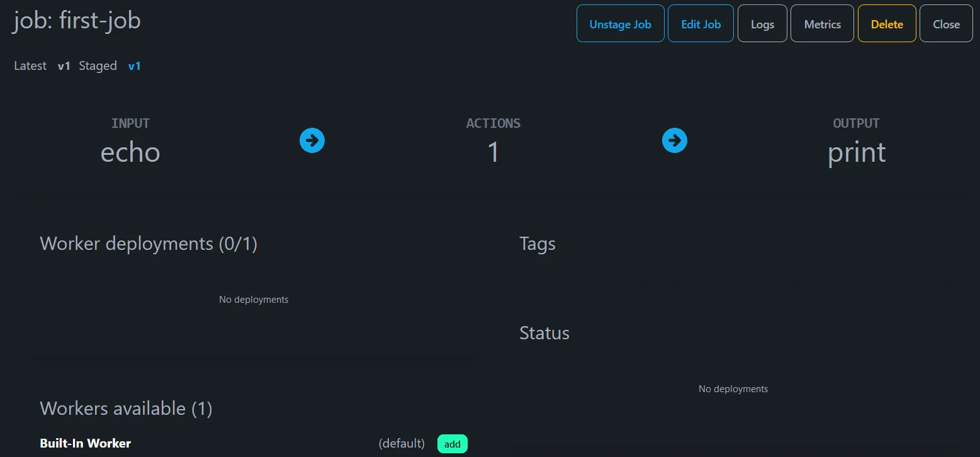This screenshot has height=457, width=980.
Task: Select the print output node
Action: [x=856, y=152]
